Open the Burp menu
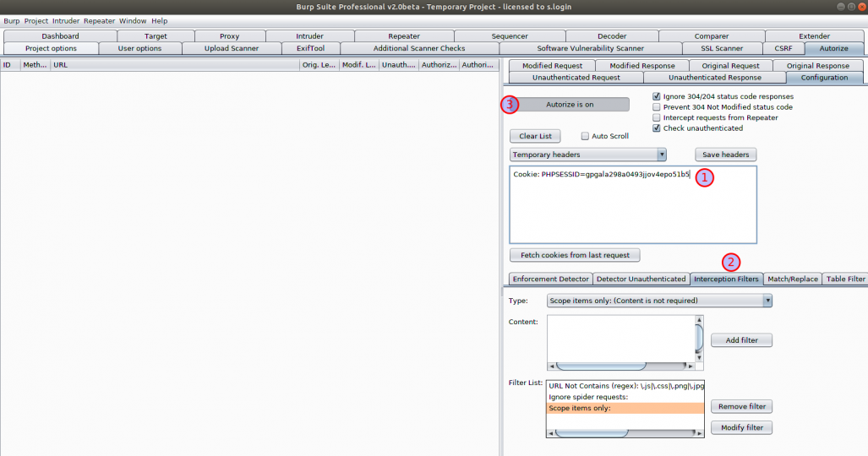 [x=12, y=20]
